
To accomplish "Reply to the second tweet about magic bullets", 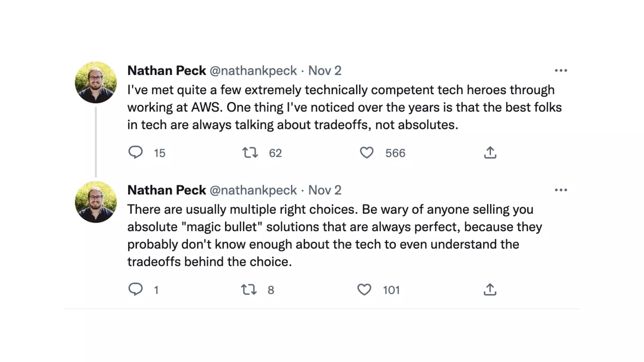I will [x=136, y=289].
